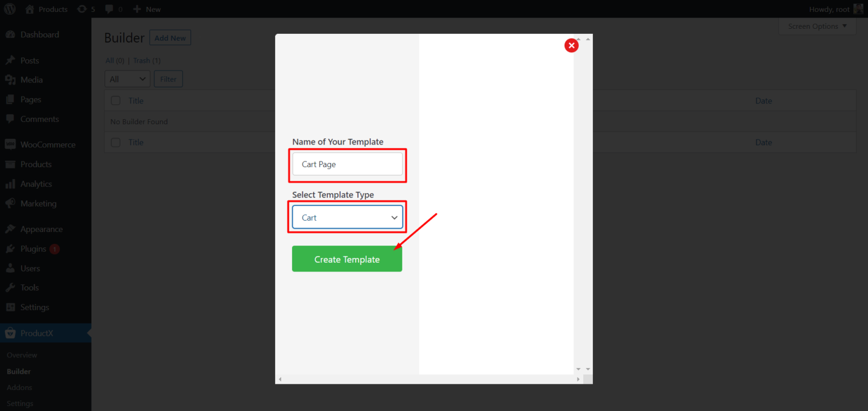
Task: Open the comments bubble in the admin bar
Action: tap(110, 8)
